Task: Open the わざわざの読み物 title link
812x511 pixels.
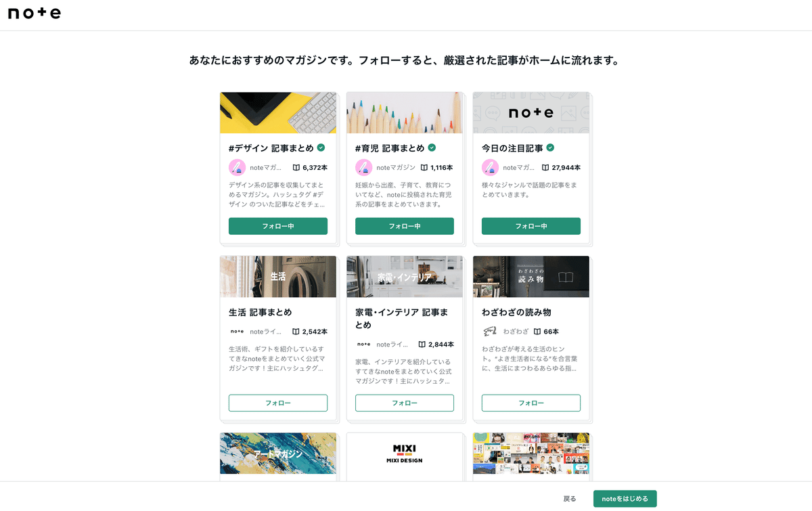Action: pos(516,312)
